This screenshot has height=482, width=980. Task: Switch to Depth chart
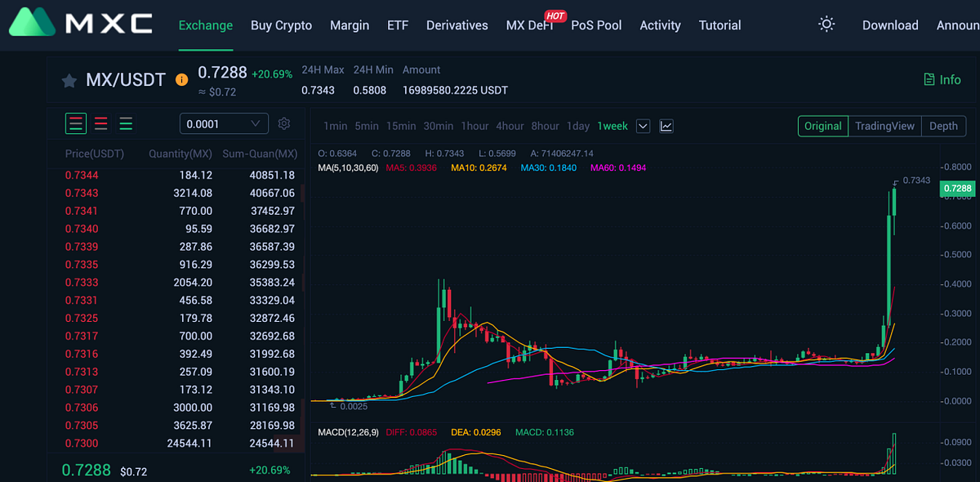click(943, 126)
